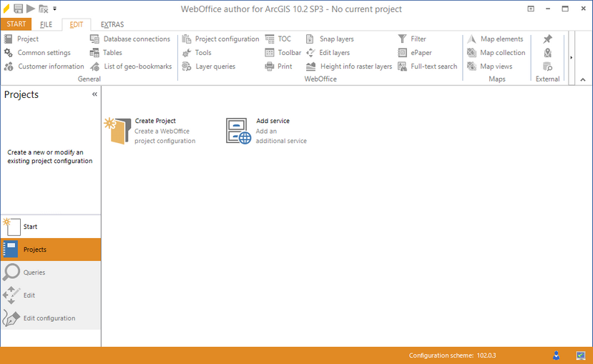Screen dimensions: 593x364
Task: Click the pin icon in External group
Action: pos(547,39)
